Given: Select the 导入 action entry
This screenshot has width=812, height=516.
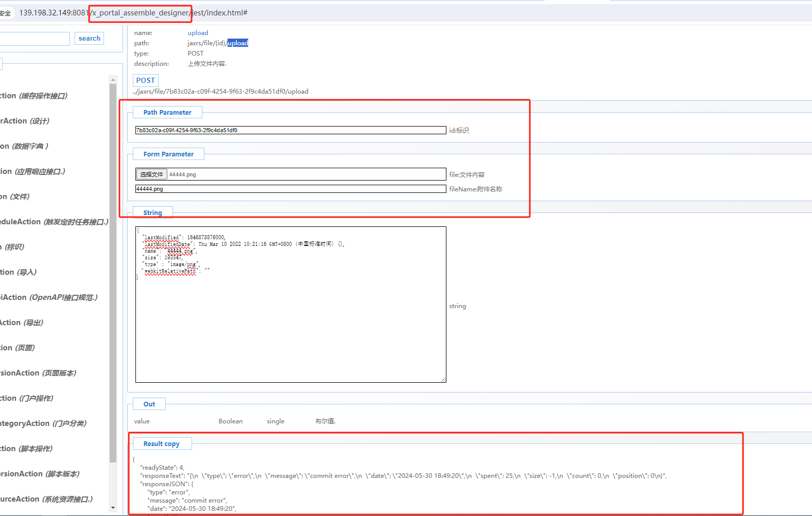Looking at the screenshot, I should tap(19, 272).
